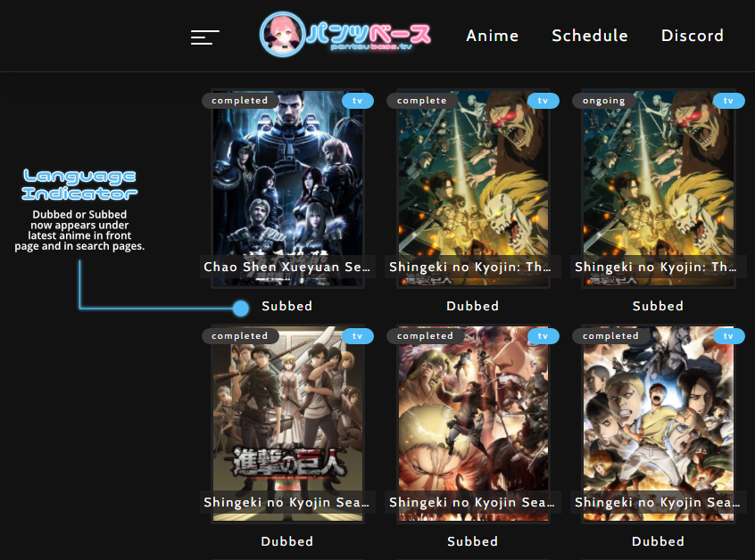This screenshot has width=755, height=560.
Task: Click the "complete" status badge
Action: click(x=422, y=101)
